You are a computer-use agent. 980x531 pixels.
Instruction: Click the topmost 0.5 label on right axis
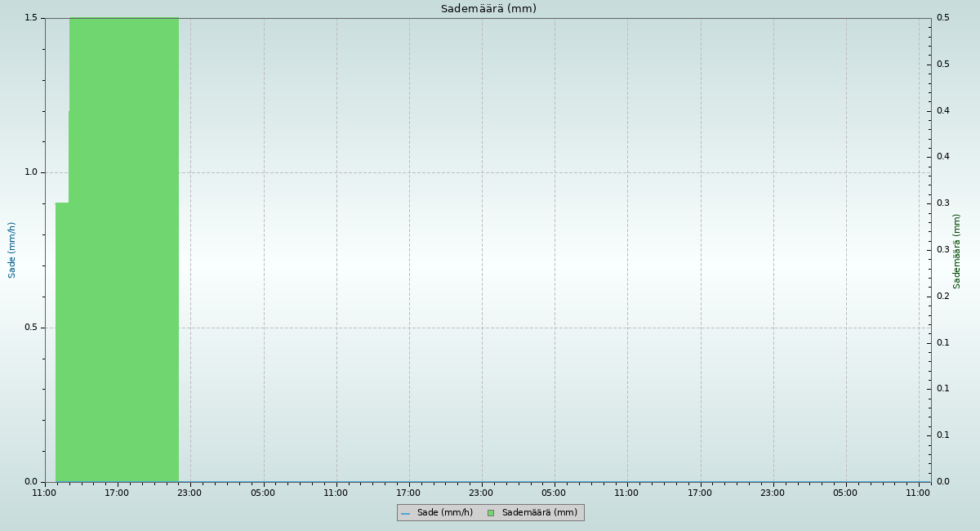tap(942, 18)
